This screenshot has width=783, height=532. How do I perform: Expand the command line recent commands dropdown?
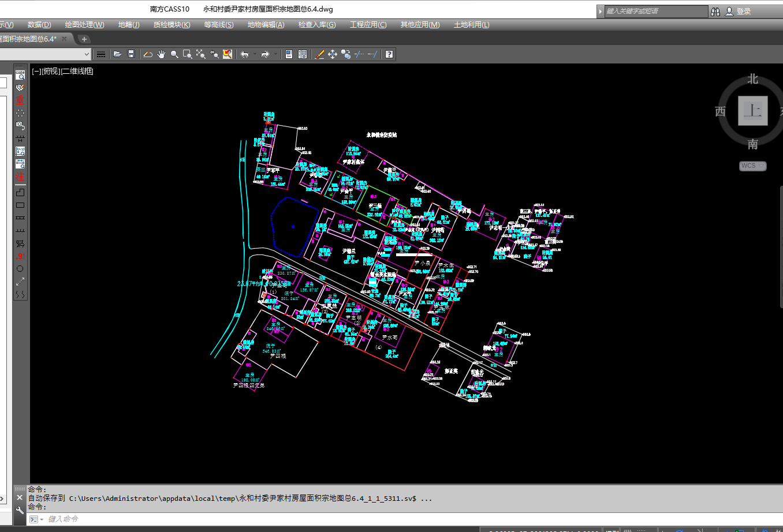click(x=42, y=519)
